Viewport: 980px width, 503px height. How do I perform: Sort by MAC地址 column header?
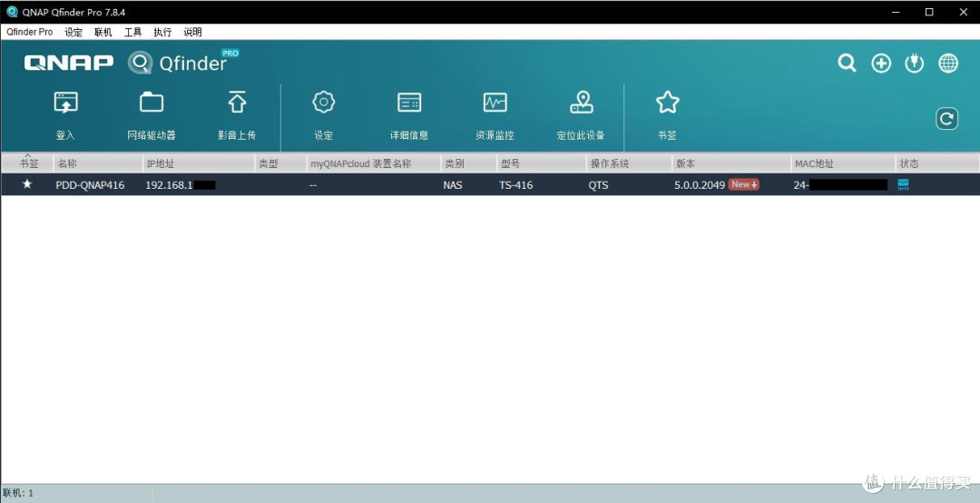pos(843,163)
